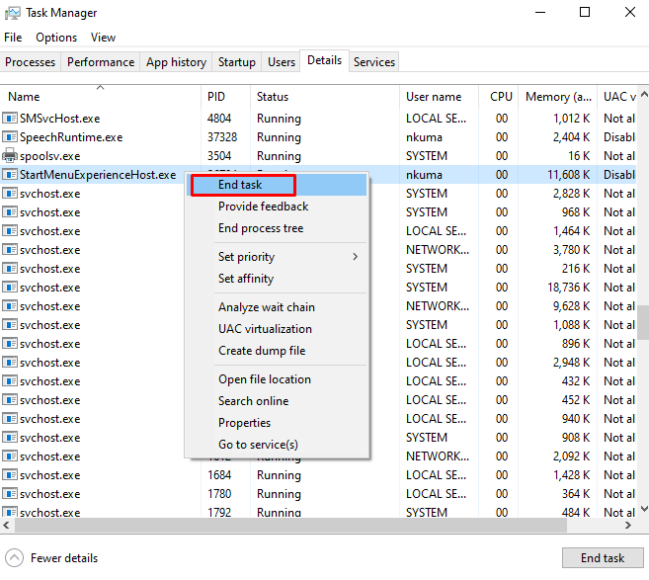Open the View menu
The image size is (649, 580).
point(103,38)
